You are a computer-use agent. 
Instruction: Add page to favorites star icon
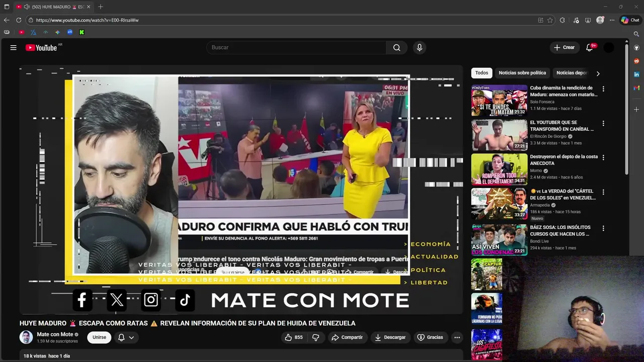coord(550,20)
